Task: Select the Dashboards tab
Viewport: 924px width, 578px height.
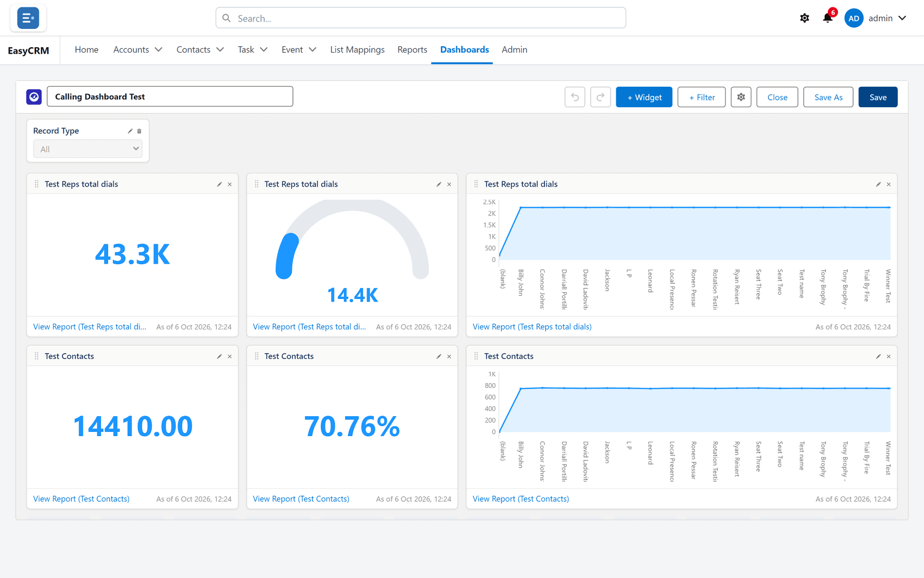Action: [465, 49]
